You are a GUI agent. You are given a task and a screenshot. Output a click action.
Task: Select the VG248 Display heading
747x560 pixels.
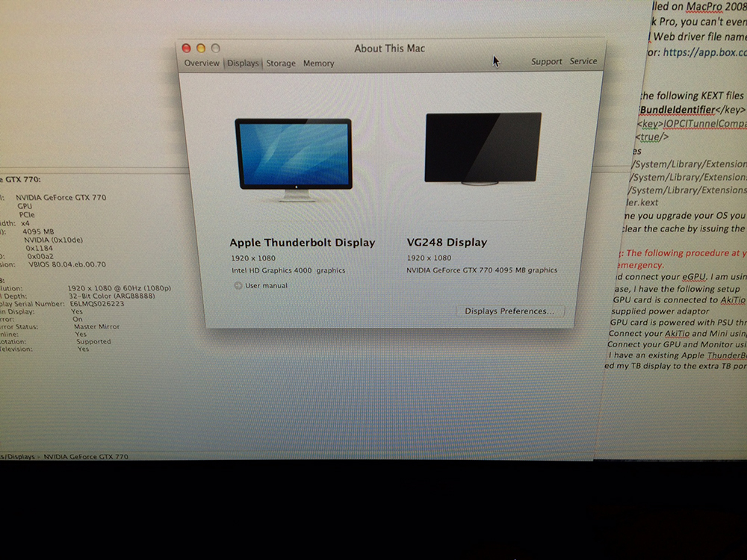coord(447,243)
